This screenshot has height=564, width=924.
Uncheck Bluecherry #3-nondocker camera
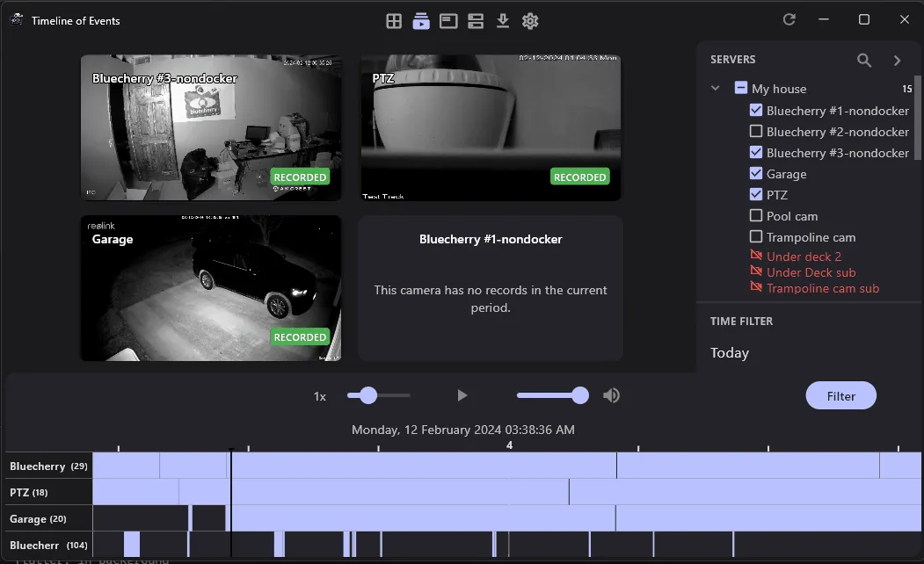[756, 152]
